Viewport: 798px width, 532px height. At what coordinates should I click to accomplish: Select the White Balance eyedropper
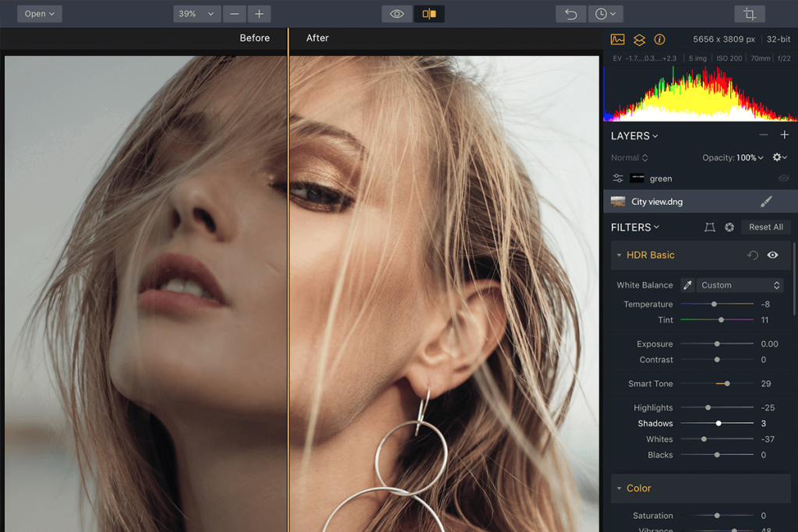pyautogui.click(x=687, y=285)
